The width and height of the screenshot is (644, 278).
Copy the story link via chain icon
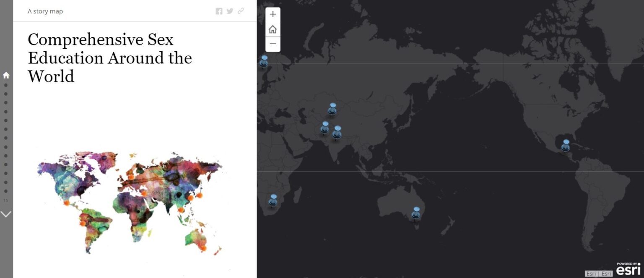(x=241, y=11)
